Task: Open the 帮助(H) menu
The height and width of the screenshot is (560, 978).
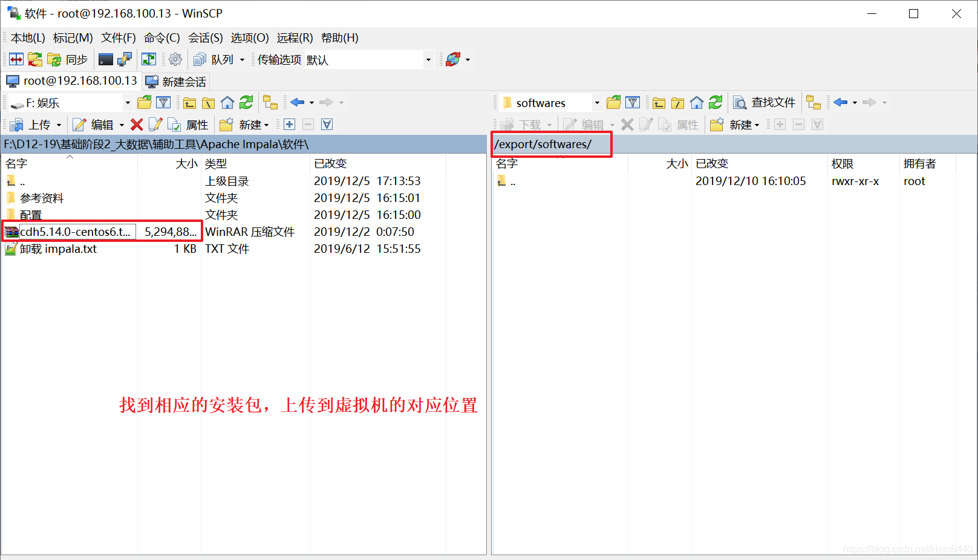Action: (x=340, y=37)
